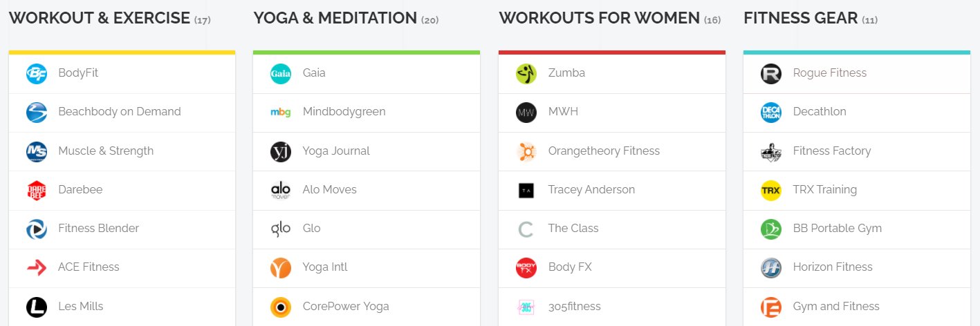980x326 pixels.
Task: Open the Decathlon link
Action: click(819, 112)
